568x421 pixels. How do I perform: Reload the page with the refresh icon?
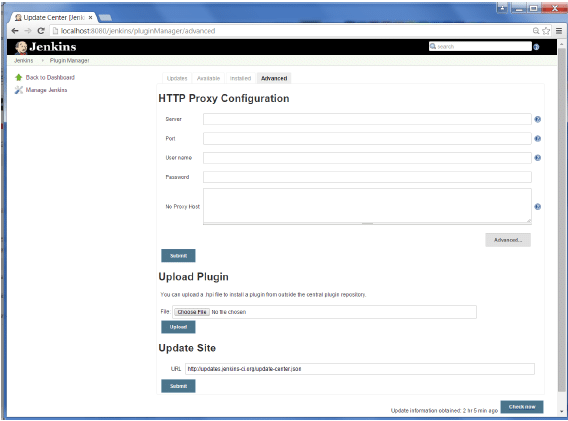tap(41, 31)
